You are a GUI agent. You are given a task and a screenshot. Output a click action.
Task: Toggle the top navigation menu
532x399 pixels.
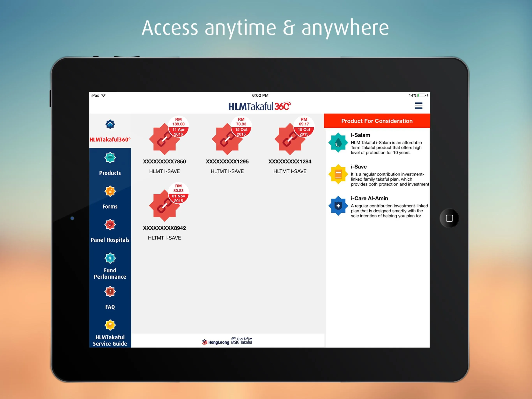tap(418, 106)
